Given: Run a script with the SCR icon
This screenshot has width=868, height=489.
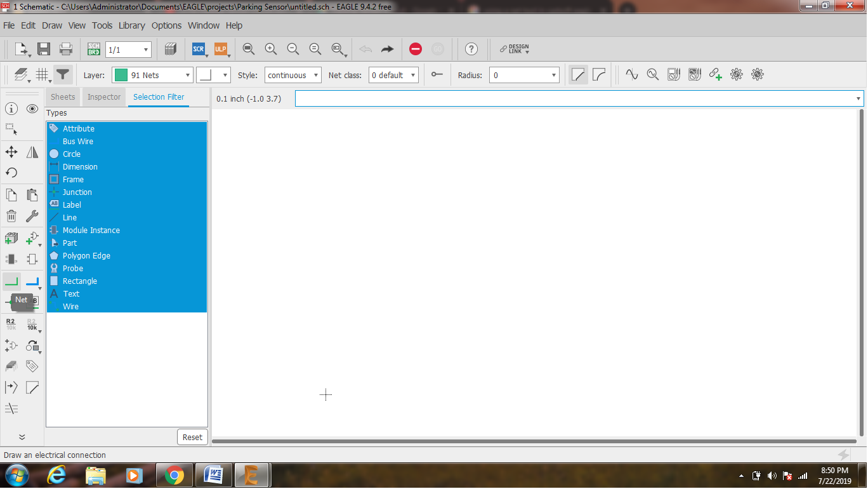Looking at the screenshot, I should (x=199, y=49).
